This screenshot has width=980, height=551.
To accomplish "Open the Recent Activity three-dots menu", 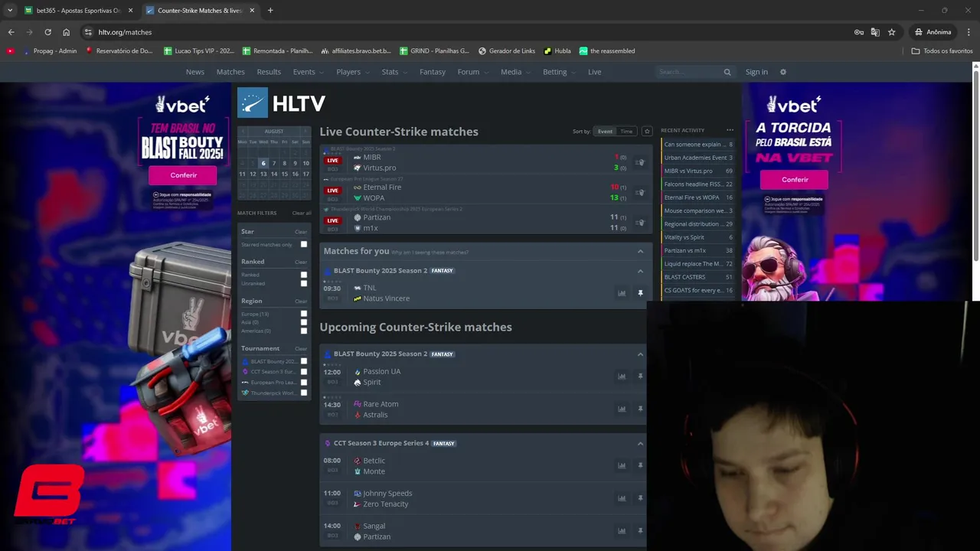I will pos(730,130).
